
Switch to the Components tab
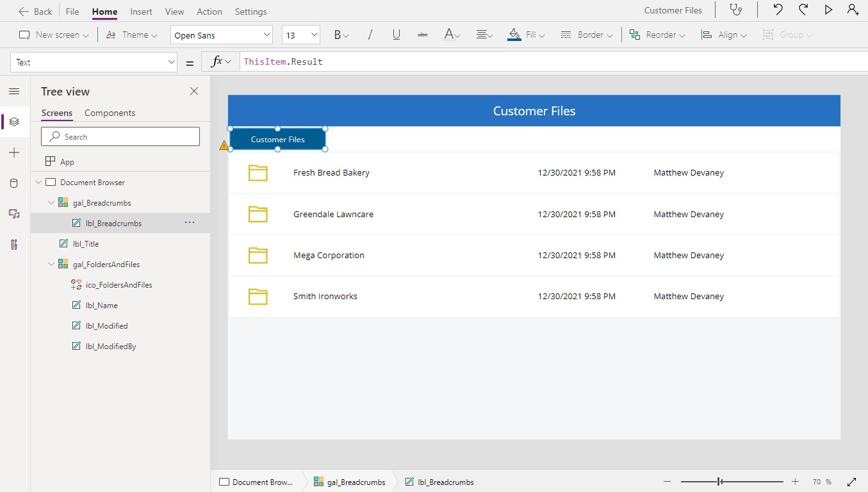[x=110, y=113]
